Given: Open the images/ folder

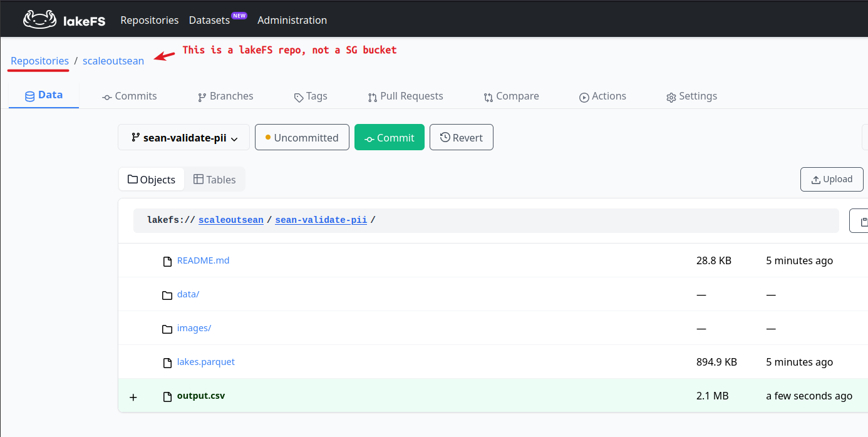Looking at the screenshot, I should pos(194,327).
